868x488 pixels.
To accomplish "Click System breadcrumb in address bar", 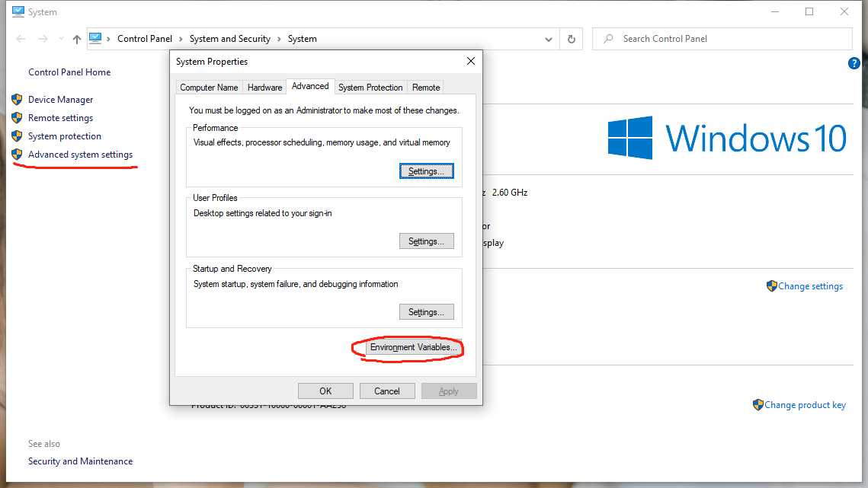I will 303,39.
